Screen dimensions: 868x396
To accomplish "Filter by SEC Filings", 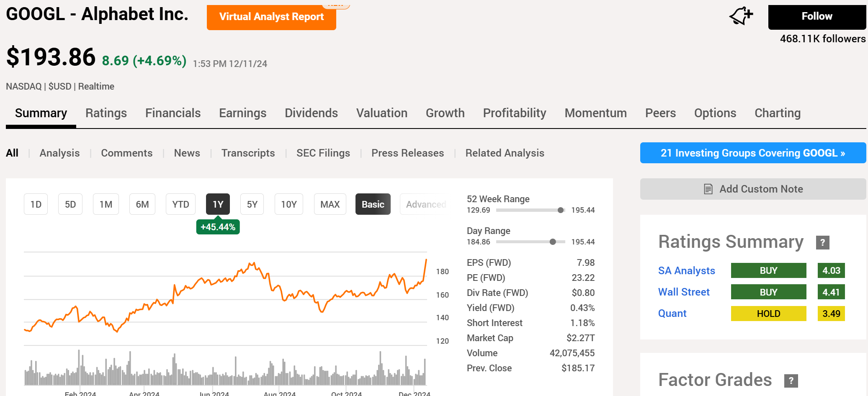I will click(323, 153).
